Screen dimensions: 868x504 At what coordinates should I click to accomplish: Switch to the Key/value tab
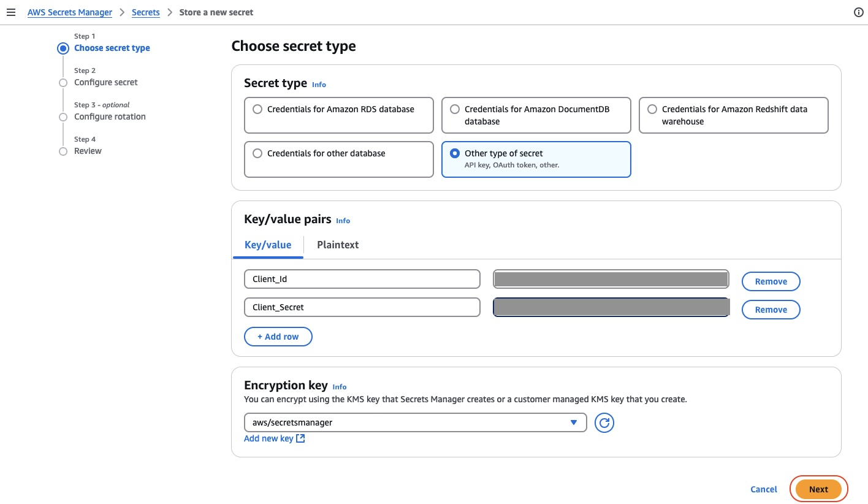[x=268, y=245]
